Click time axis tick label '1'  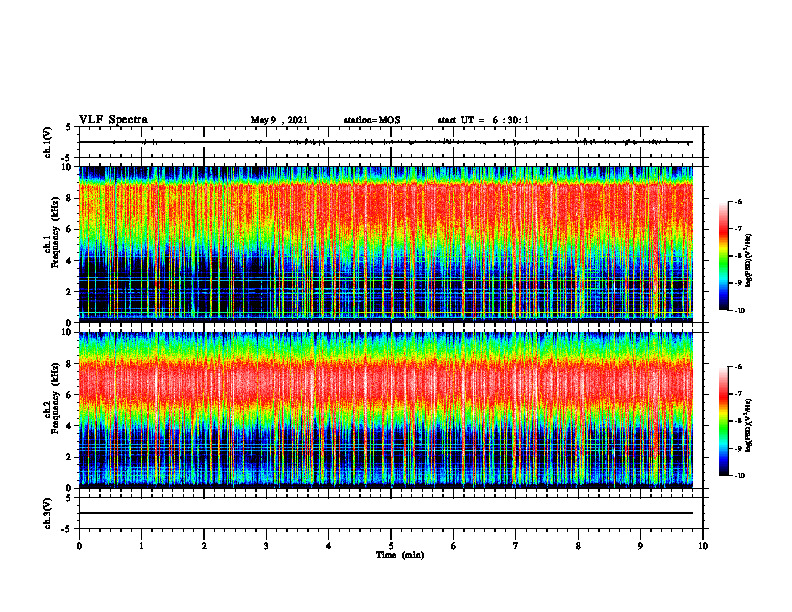pyautogui.click(x=141, y=546)
